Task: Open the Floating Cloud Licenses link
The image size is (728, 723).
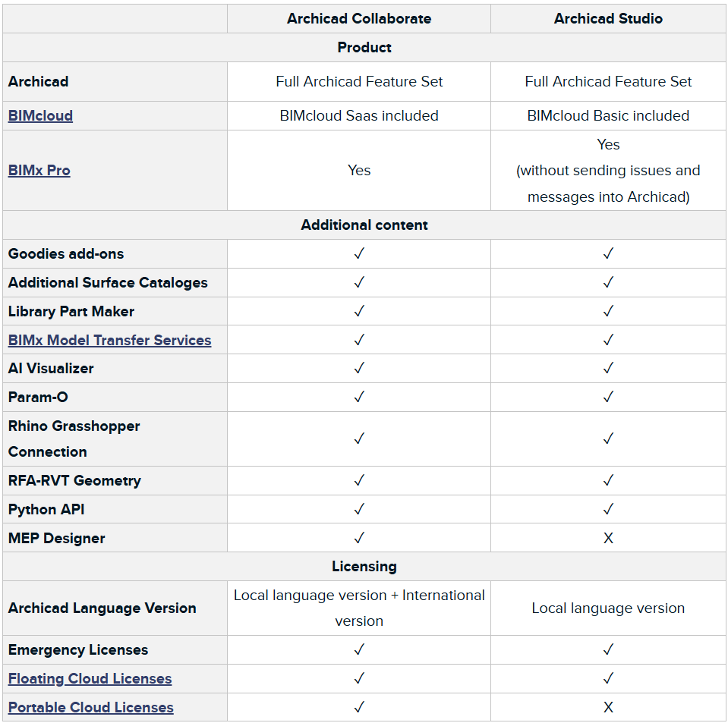Action: point(90,679)
